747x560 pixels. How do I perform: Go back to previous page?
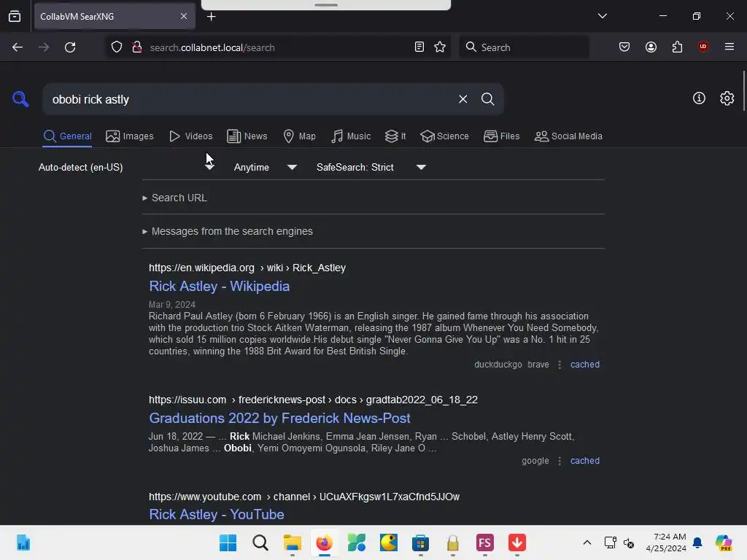click(x=18, y=47)
